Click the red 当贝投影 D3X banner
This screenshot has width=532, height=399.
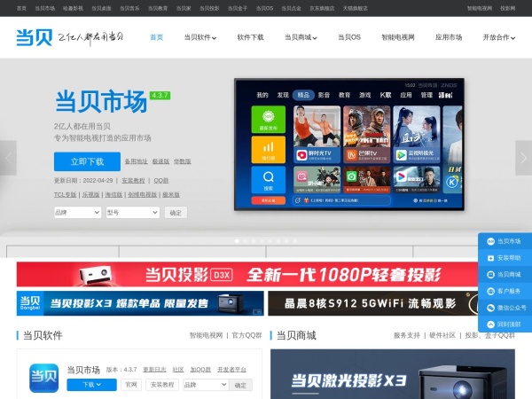click(247, 275)
